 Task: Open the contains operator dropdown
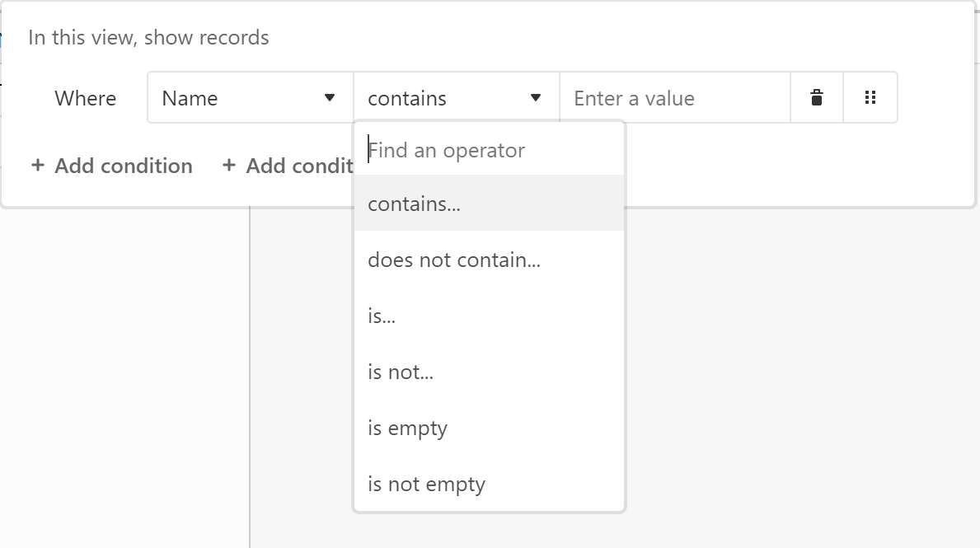pos(456,98)
